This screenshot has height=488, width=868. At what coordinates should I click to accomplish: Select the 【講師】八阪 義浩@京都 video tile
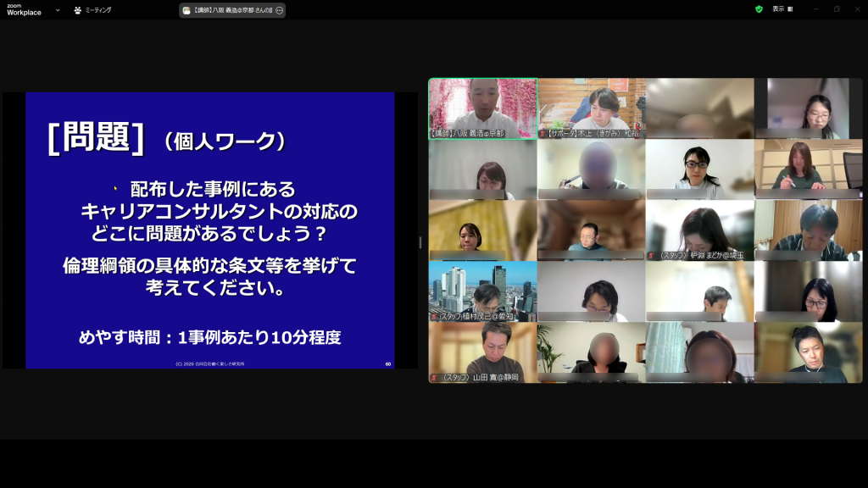pos(482,108)
